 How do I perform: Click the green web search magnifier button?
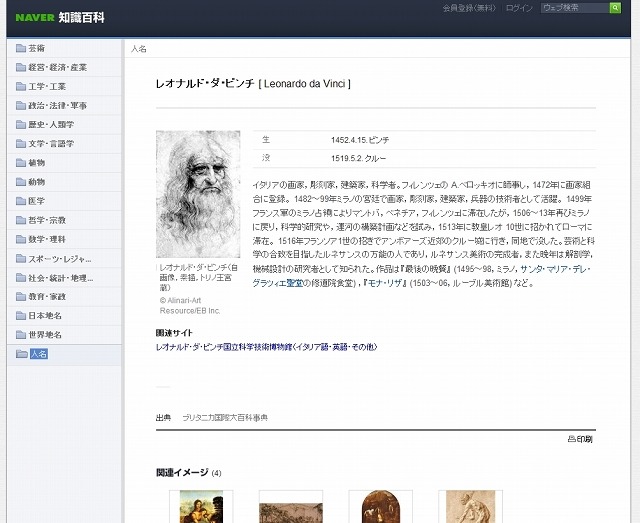point(615,8)
